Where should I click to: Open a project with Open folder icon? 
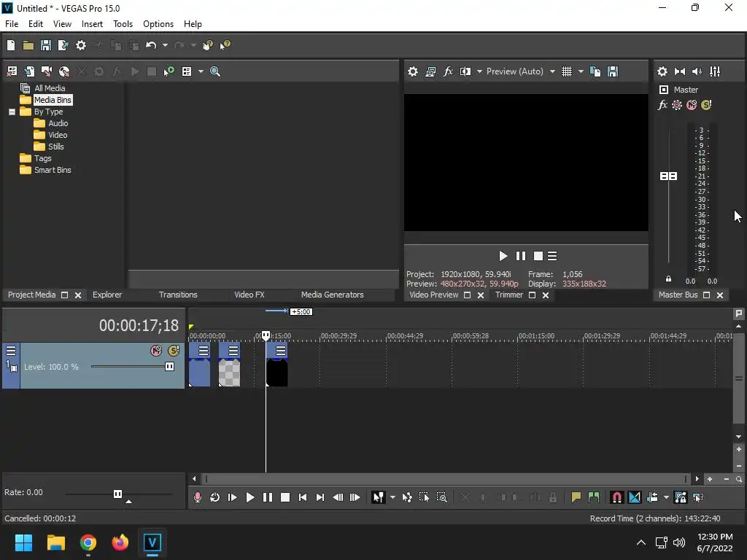[x=28, y=45]
